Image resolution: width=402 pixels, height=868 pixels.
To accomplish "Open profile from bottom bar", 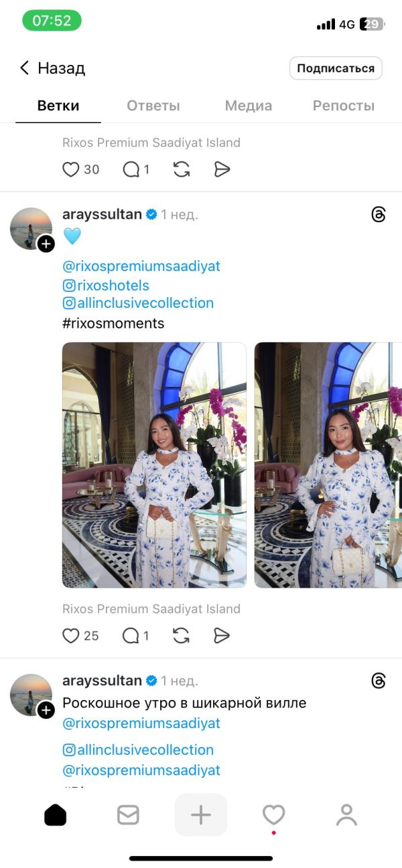I will pos(346,814).
